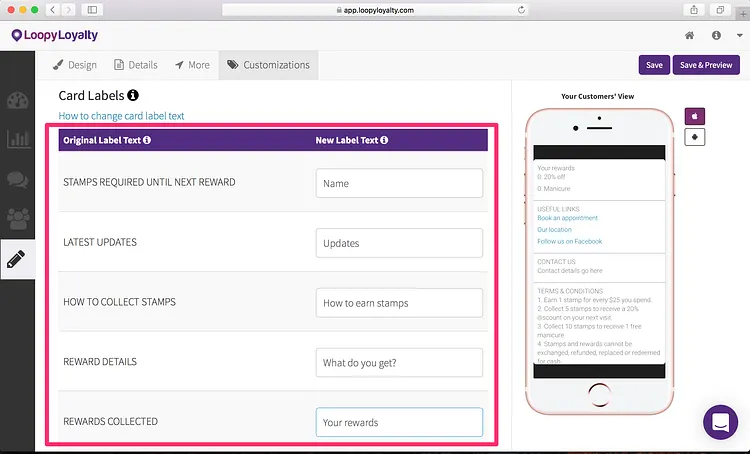The height and width of the screenshot is (454, 750).
Task: Open the account dropdown caret in header
Action: point(739,35)
